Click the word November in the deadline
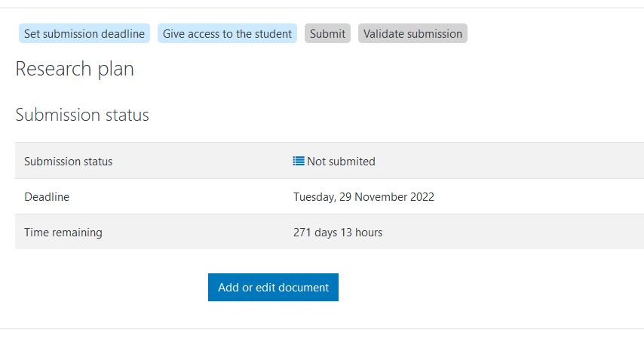 [379, 197]
